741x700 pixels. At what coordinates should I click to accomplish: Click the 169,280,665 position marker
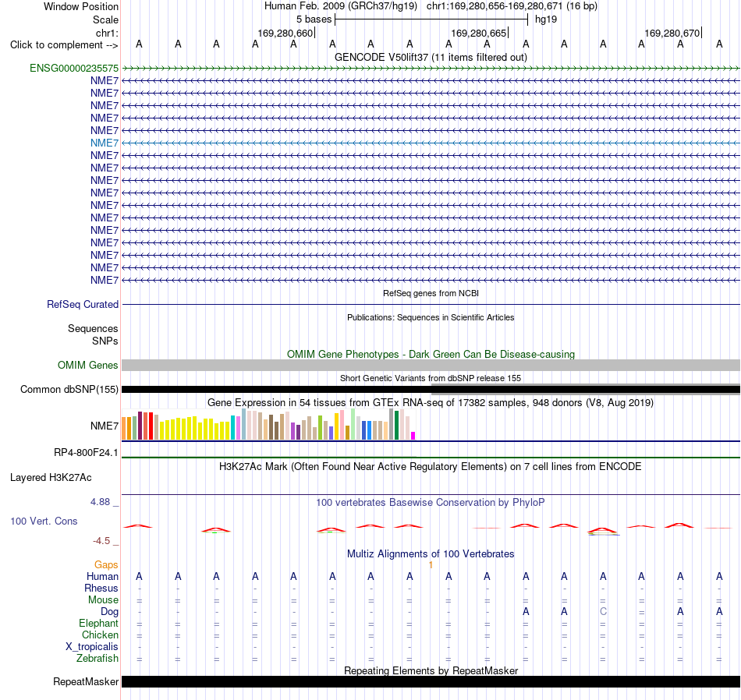pos(480,34)
